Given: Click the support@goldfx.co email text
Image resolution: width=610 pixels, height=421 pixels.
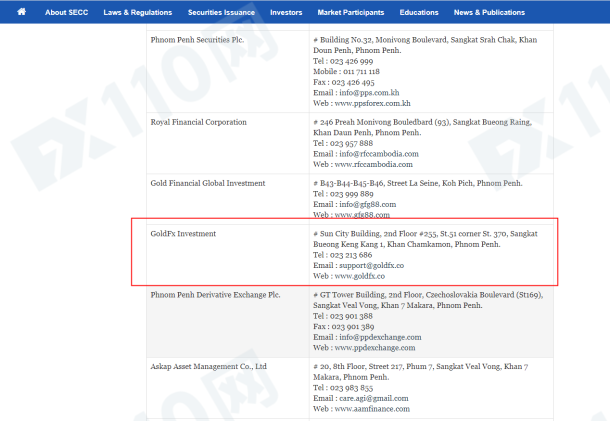Looking at the screenshot, I should click(x=372, y=266).
